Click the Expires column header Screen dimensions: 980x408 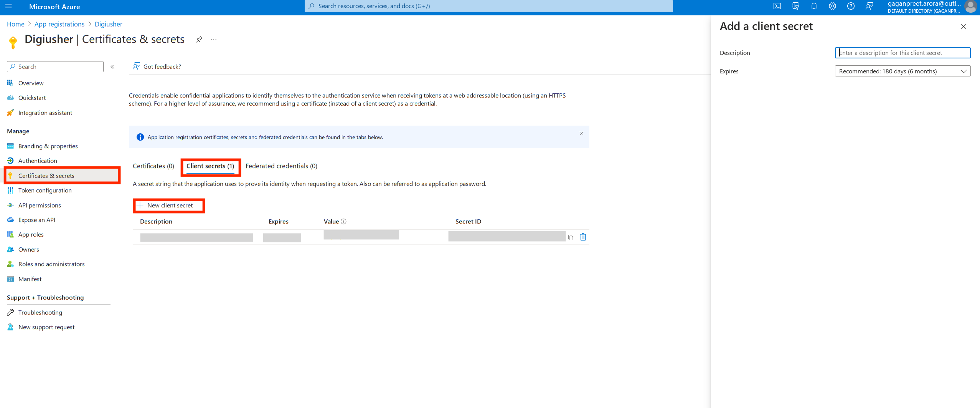click(x=279, y=221)
